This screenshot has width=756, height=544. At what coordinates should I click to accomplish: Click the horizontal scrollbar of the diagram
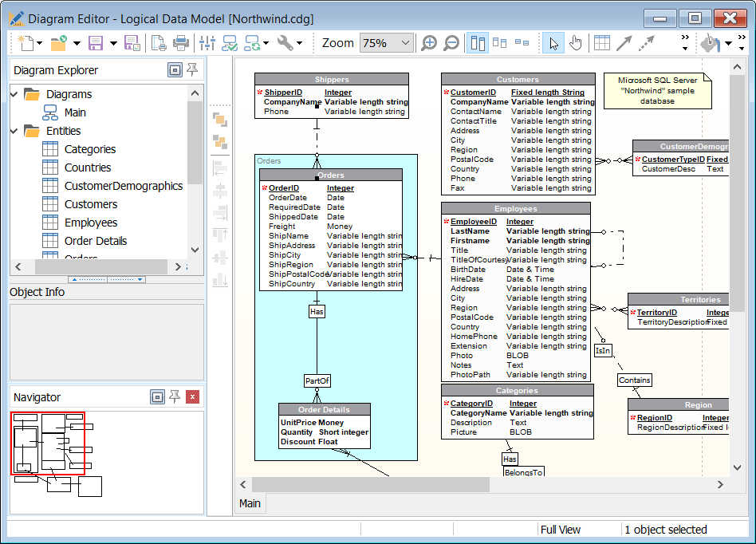(x=369, y=484)
